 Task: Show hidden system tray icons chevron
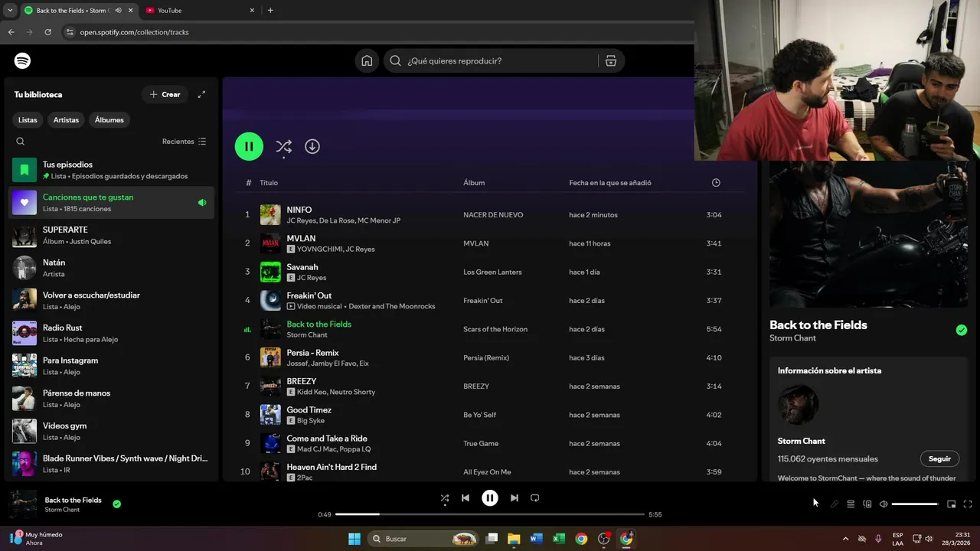point(846,539)
